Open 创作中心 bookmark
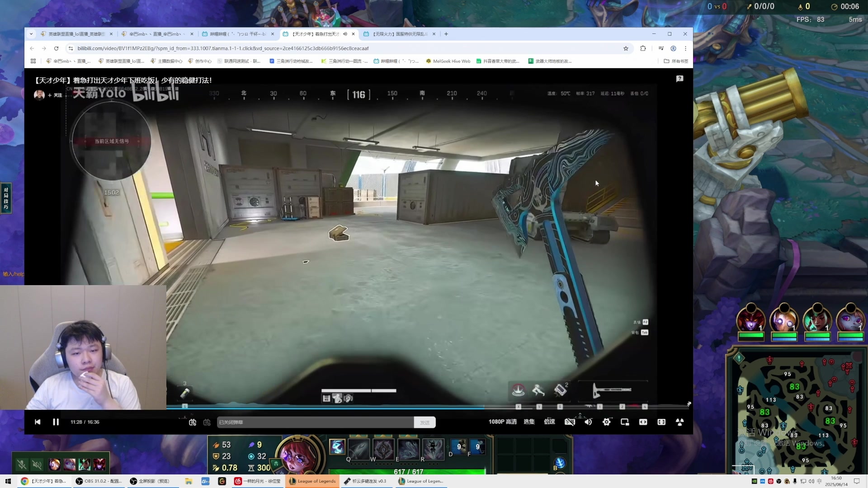 (x=200, y=61)
